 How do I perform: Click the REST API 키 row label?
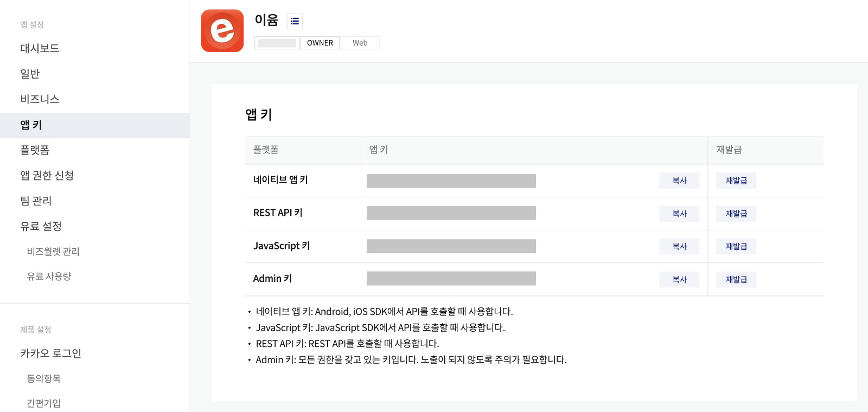278,213
